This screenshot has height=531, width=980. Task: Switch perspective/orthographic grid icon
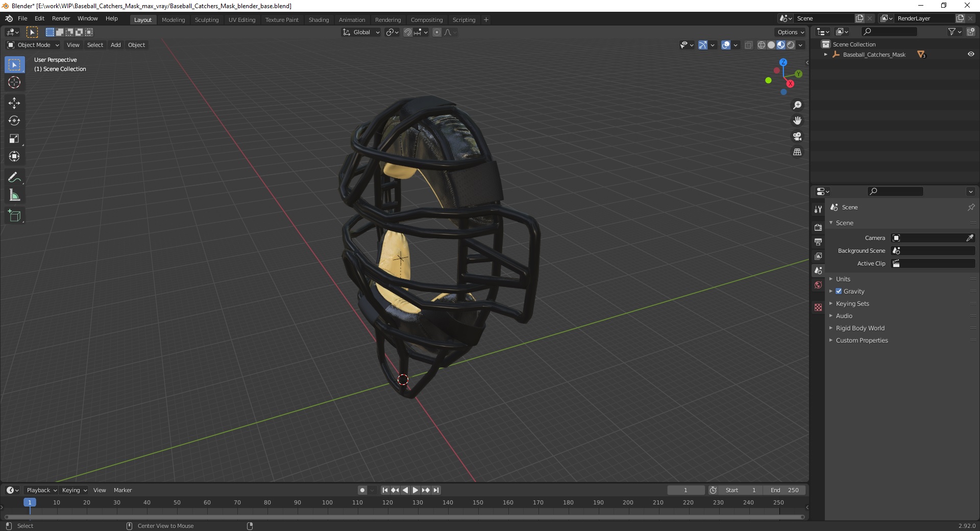click(797, 152)
